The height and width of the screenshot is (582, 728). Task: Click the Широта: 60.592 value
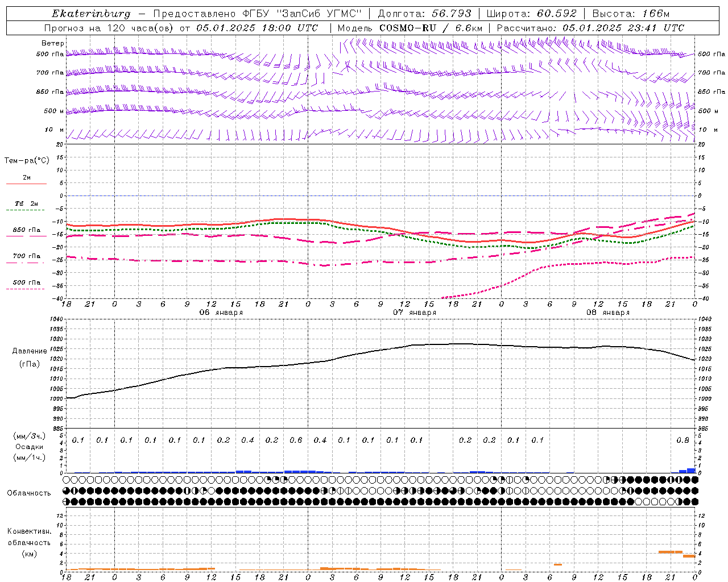pyautogui.click(x=531, y=14)
